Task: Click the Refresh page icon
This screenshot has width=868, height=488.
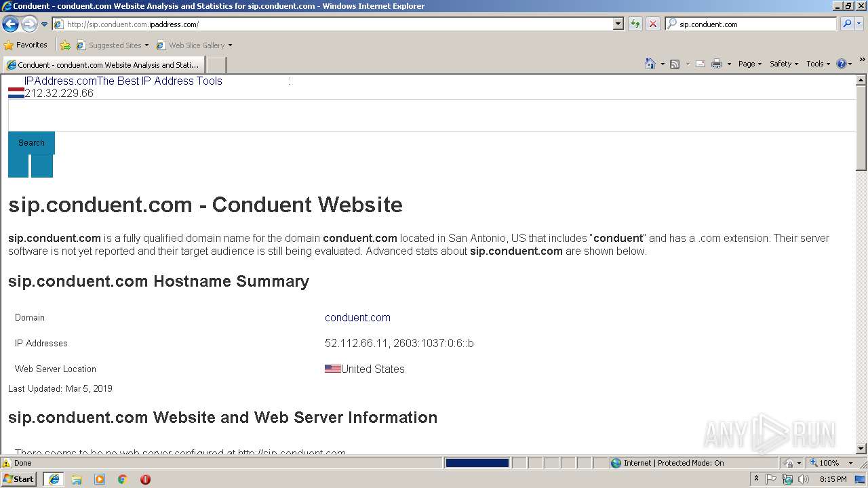Action: tap(635, 24)
